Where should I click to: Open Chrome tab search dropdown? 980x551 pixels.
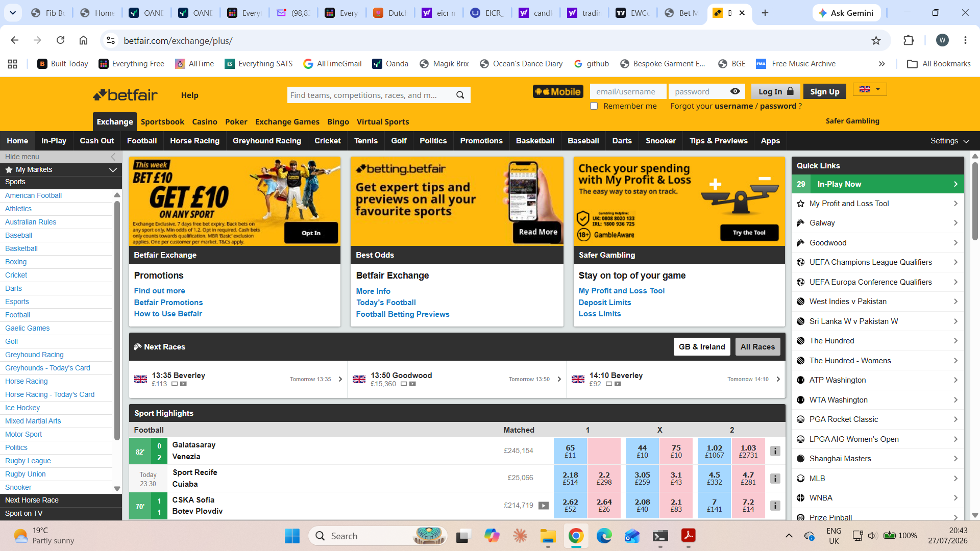pyautogui.click(x=13, y=13)
